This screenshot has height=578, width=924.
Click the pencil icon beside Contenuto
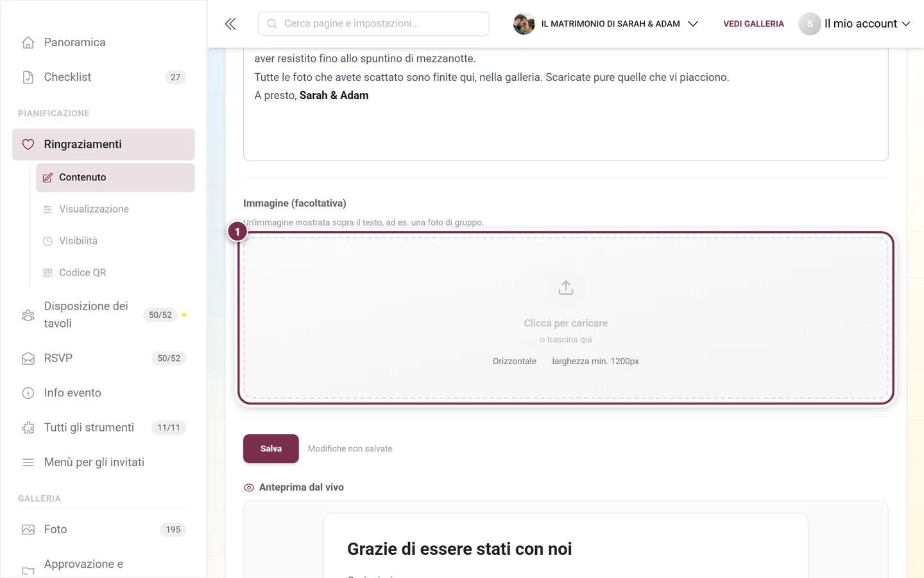pyautogui.click(x=47, y=177)
